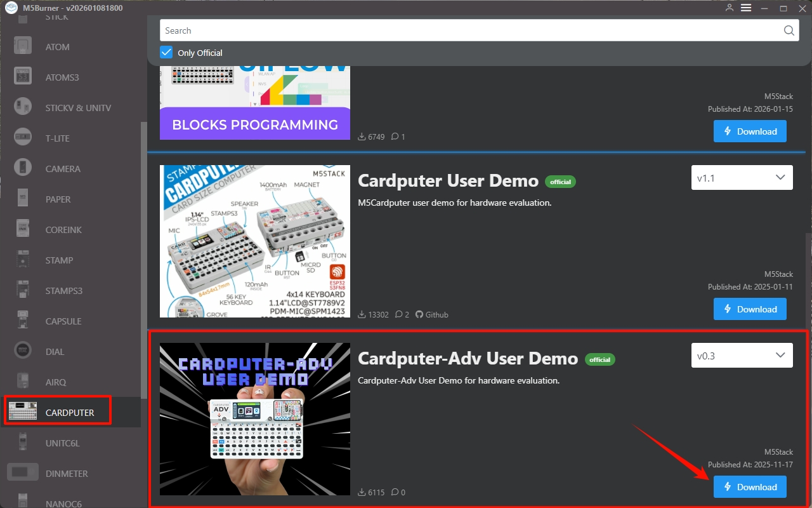
Task: Open Github link icon for Cardputer User Demo
Action: point(419,314)
